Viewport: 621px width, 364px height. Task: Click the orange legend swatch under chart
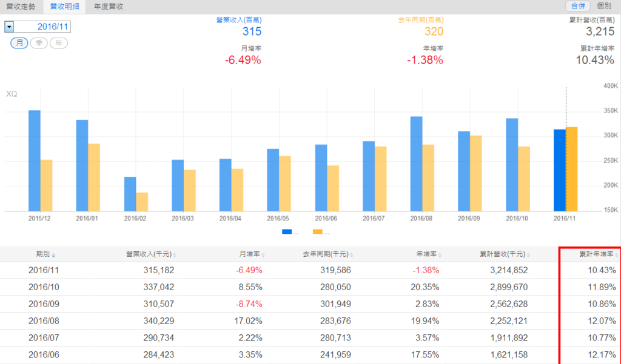[317, 232]
